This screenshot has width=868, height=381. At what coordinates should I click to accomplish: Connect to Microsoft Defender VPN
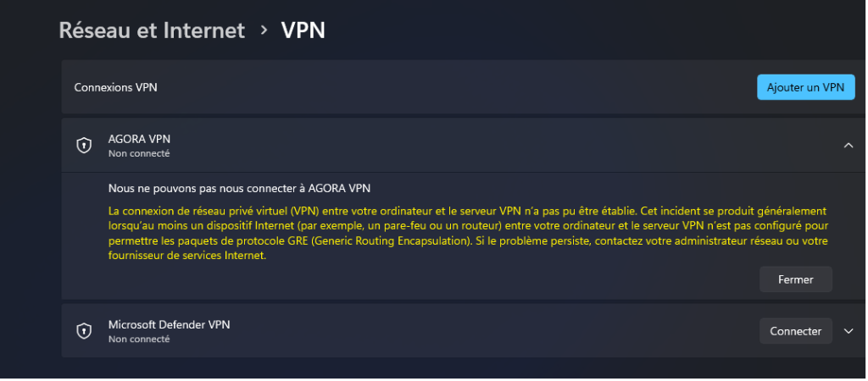click(795, 331)
